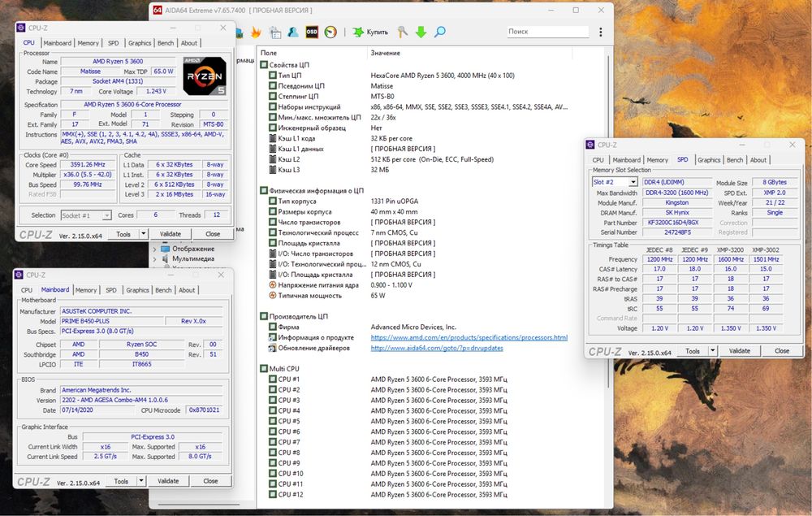This screenshot has width=812, height=516.
Task: Open the OSD panel icon
Action: click(x=311, y=33)
